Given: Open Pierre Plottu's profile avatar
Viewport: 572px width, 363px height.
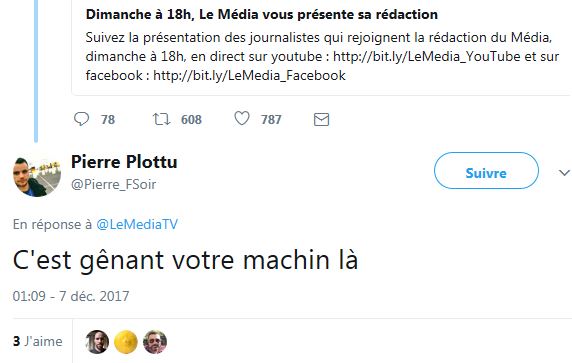Looking at the screenshot, I should [37, 176].
